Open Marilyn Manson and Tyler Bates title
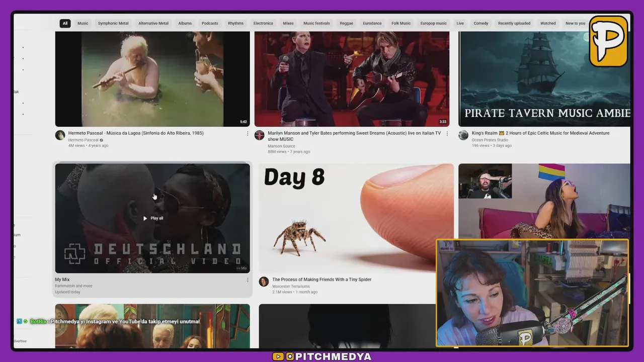 point(354,136)
